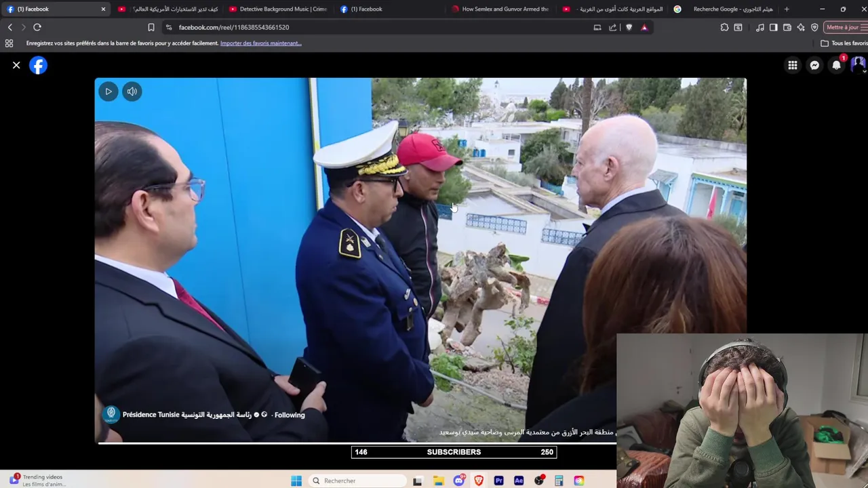This screenshot has width=868, height=488.
Task: Share this page link
Action: pos(612,27)
